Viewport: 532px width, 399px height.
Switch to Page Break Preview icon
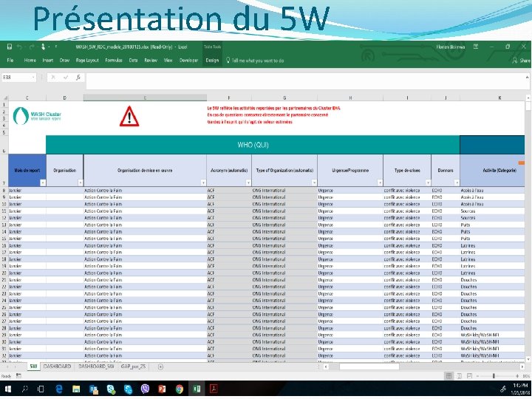coord(469,376)
